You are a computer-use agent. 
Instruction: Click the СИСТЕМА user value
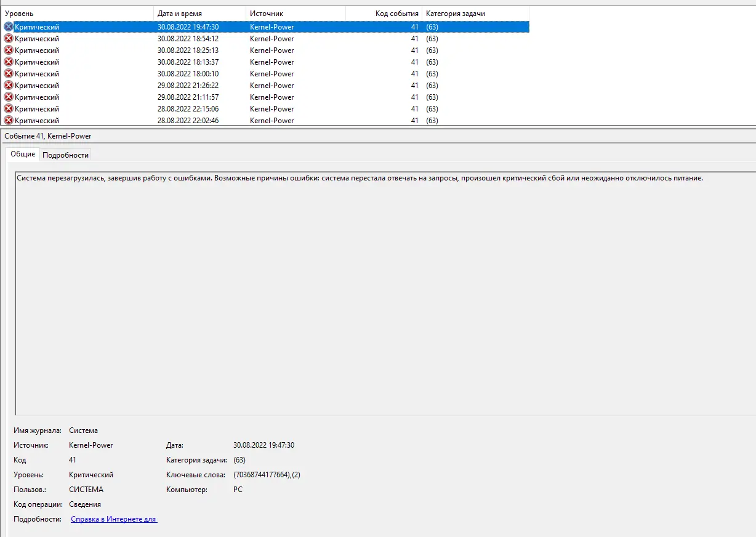point(86,490)
